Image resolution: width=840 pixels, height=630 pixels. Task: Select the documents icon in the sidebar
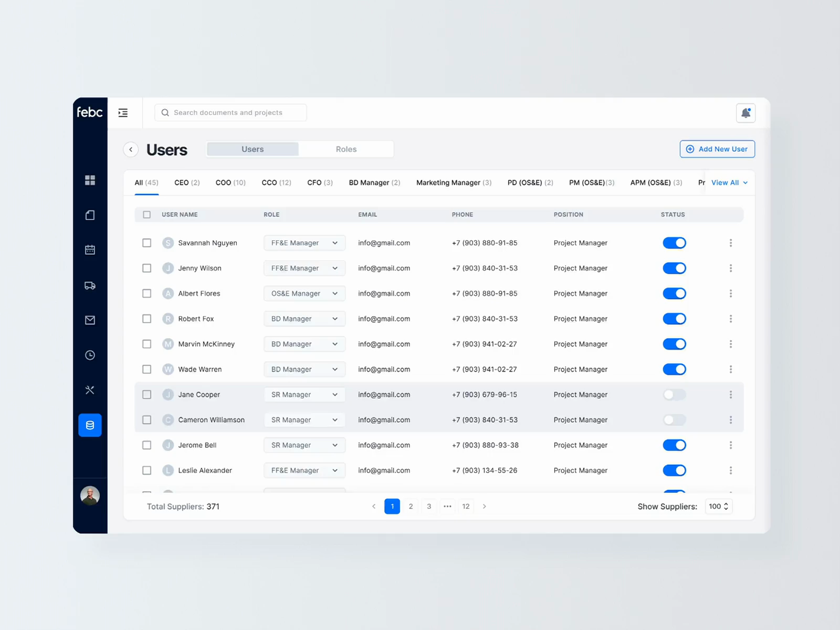(90, 215)
